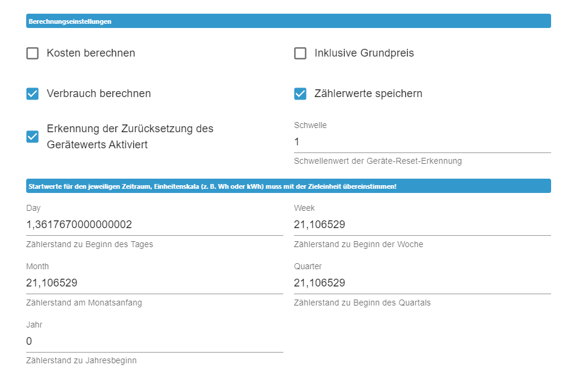Image resolution: width=588 pixels, height=374 pixels.
Task: Click the Schwelle input field
Action: tap(422, 142)
